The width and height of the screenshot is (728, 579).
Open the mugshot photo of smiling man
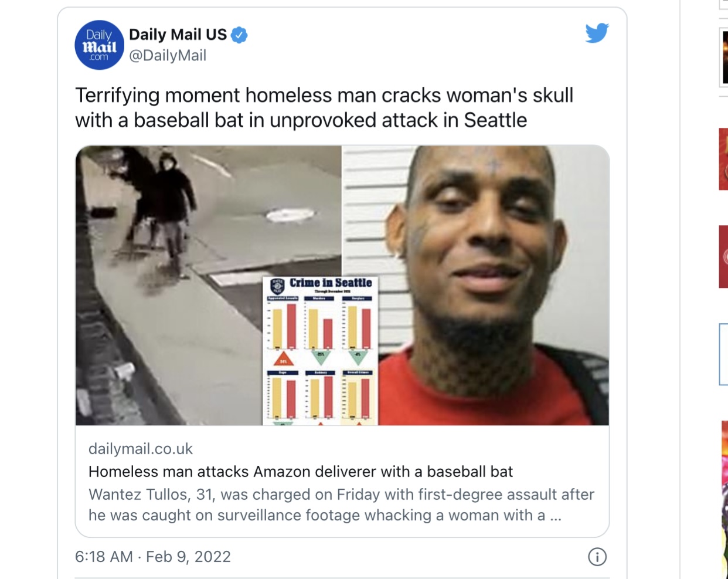476,285
